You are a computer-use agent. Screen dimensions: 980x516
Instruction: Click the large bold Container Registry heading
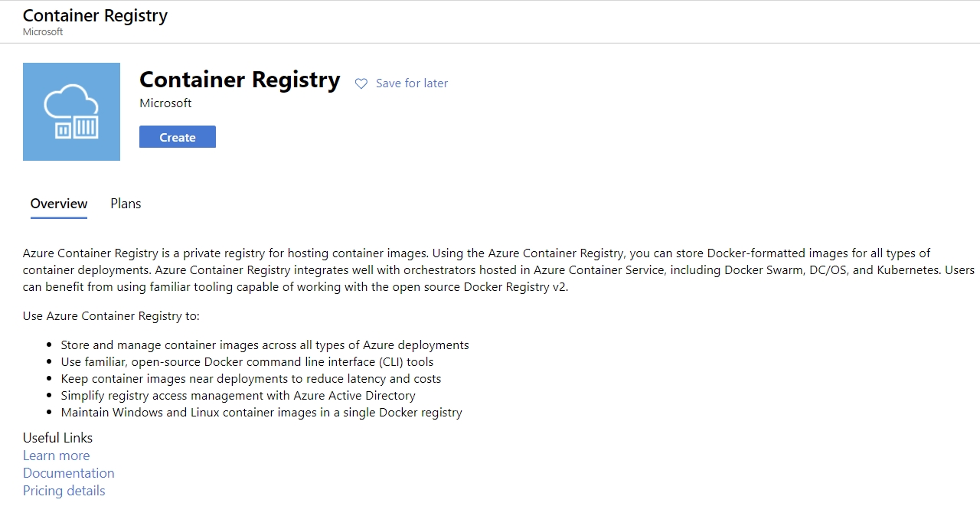pos(240,80)
